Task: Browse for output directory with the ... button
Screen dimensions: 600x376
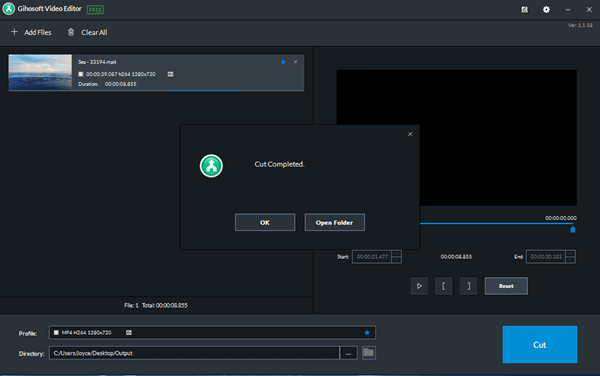Action: click(x=349, y=353)
